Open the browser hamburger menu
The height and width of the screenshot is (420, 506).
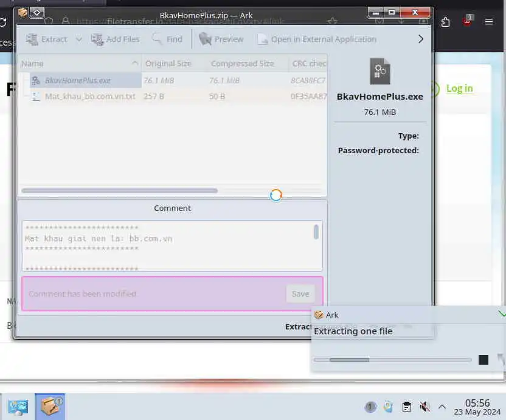tap(489, 22)
